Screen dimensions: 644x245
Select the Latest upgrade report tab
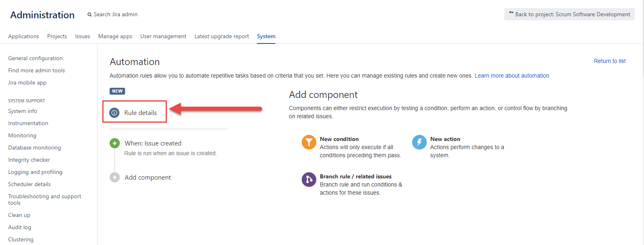tap(222, 36)
